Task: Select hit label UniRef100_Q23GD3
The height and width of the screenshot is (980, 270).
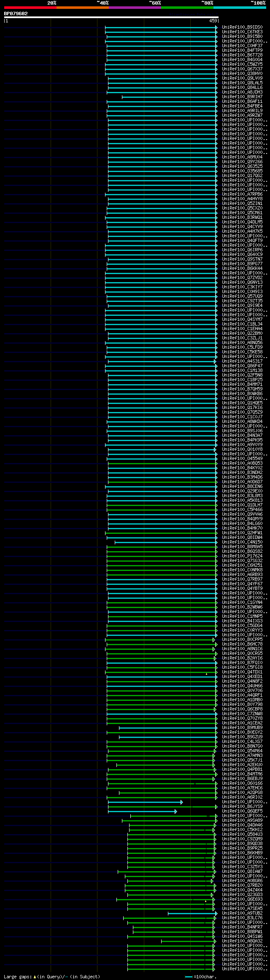Action: point(242,895)
